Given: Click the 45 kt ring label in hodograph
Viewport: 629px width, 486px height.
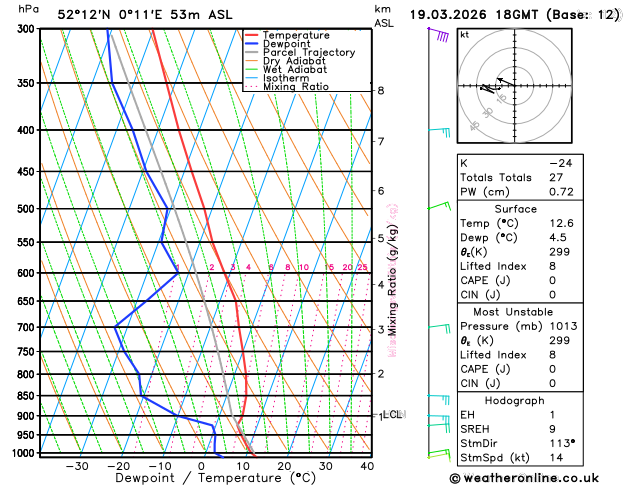Looking at the screenshot, I should [475, 126].
